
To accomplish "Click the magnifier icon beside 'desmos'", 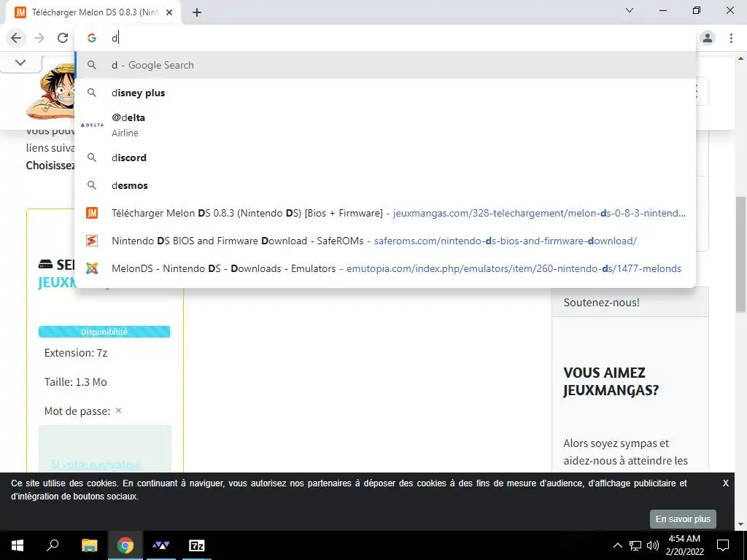I will 92,185.
